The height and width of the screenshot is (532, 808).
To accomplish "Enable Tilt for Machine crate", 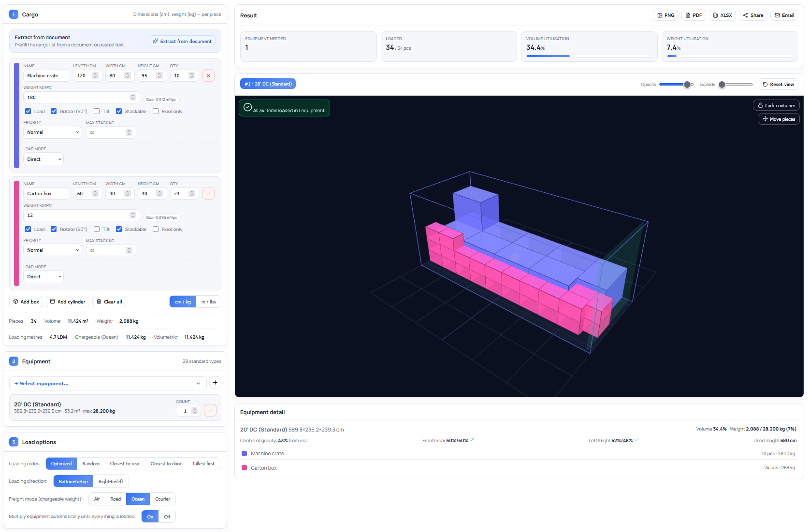I will (x=97, y=111).
